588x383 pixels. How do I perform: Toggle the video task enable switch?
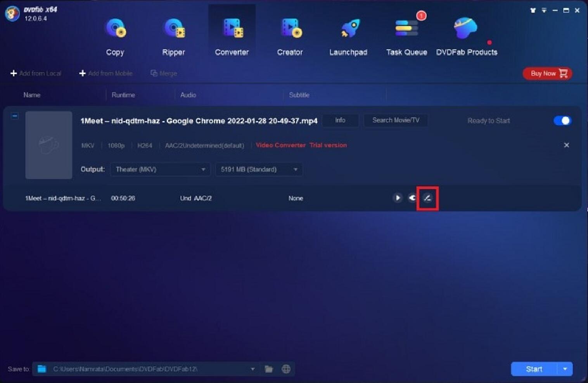point(562,121)
